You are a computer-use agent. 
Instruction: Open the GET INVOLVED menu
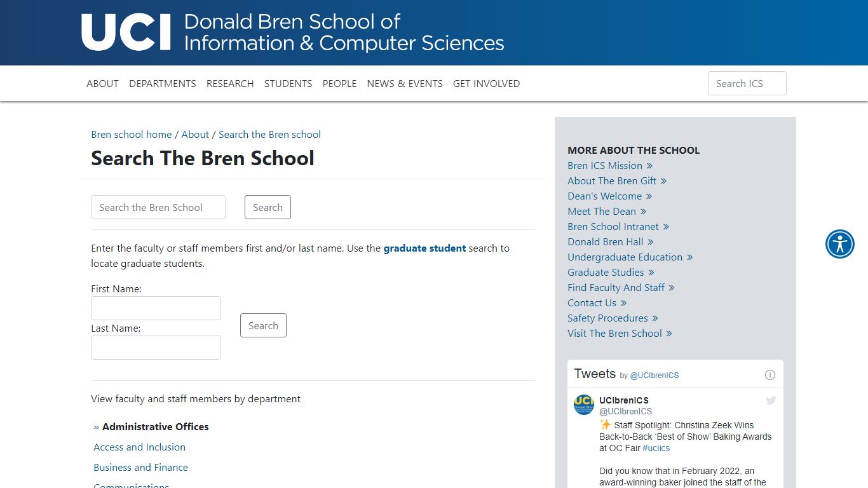(486, 83)
